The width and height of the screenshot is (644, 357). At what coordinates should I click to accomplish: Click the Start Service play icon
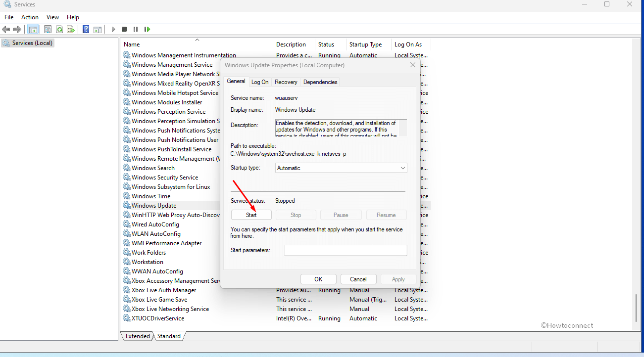coord(113,30)
